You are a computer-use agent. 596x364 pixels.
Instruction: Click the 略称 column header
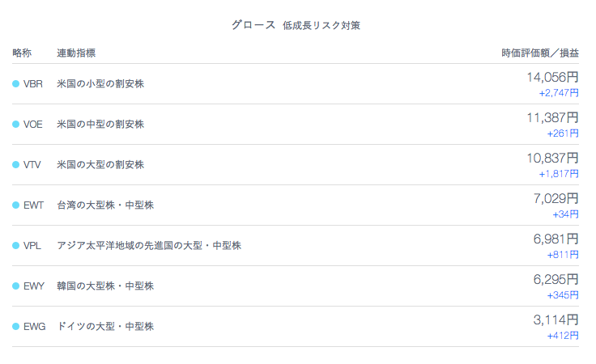[22, 53]
